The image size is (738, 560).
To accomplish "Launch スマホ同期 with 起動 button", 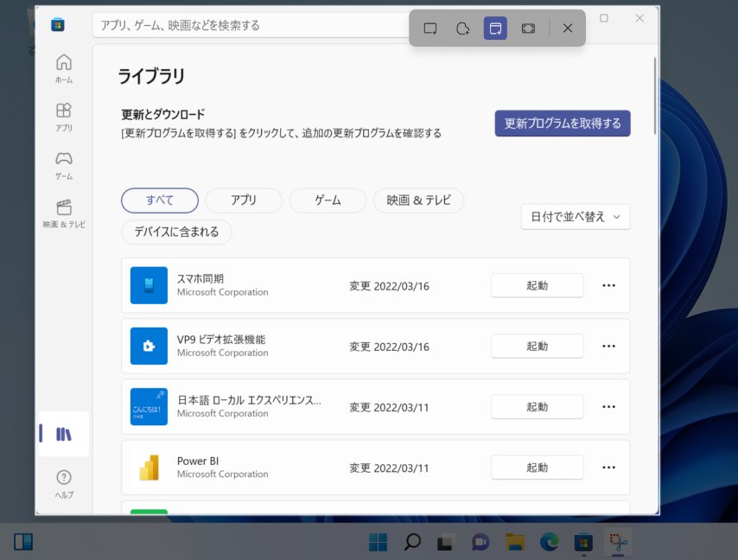I will point(537,285).
